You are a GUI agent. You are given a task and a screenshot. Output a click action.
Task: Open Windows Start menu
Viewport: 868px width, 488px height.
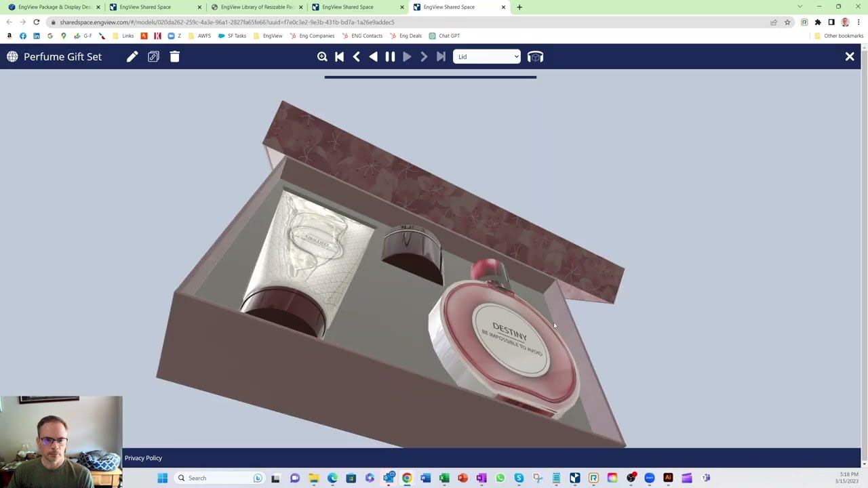click(162, 478)
